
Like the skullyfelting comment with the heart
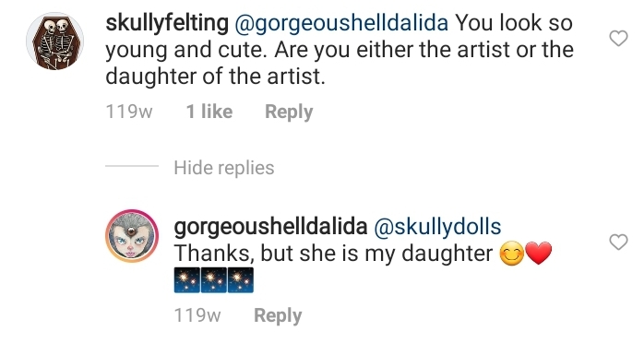pos(618,38)
